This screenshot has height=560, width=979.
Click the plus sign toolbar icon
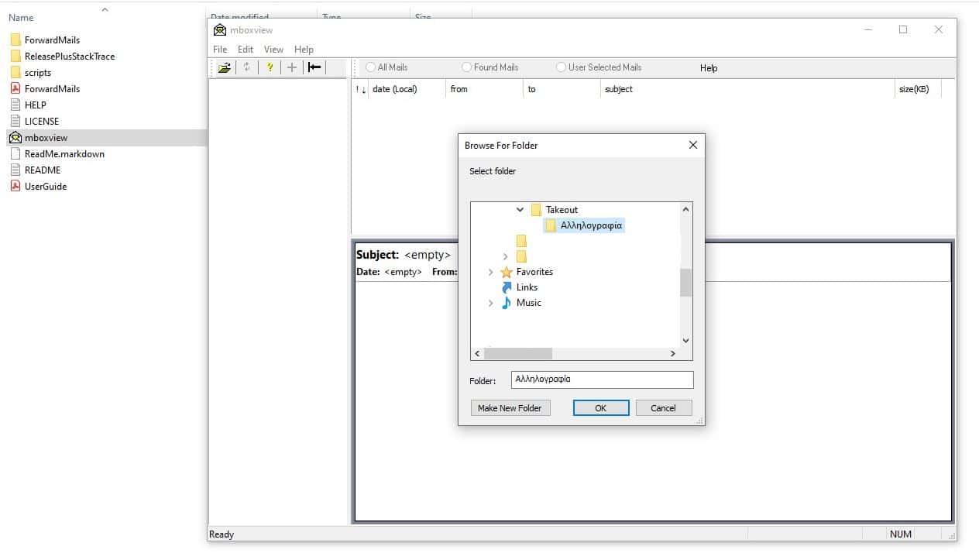[292, 67]
